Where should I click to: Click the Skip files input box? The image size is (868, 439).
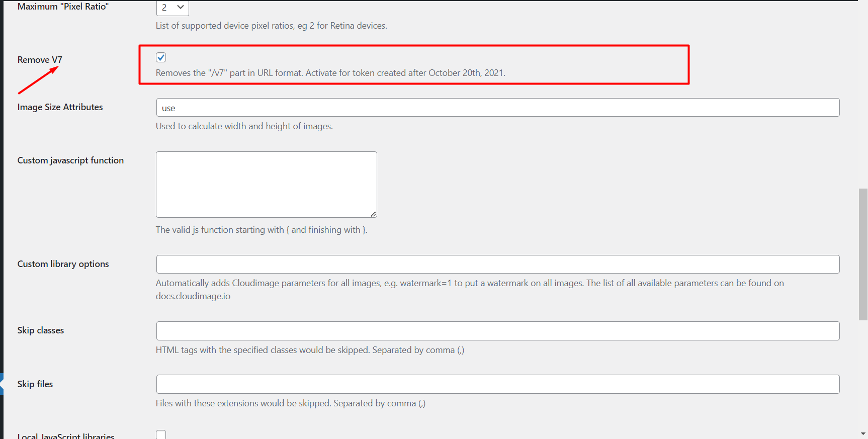[x=497, y=384]
